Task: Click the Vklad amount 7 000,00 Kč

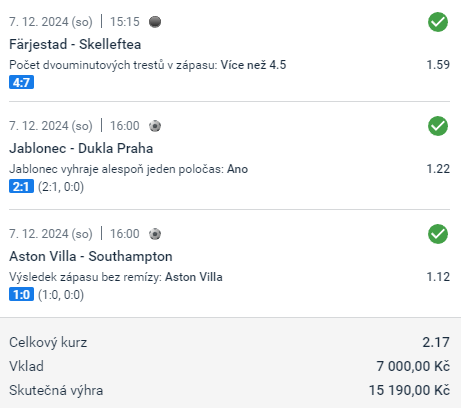Action: click(413, 366)
